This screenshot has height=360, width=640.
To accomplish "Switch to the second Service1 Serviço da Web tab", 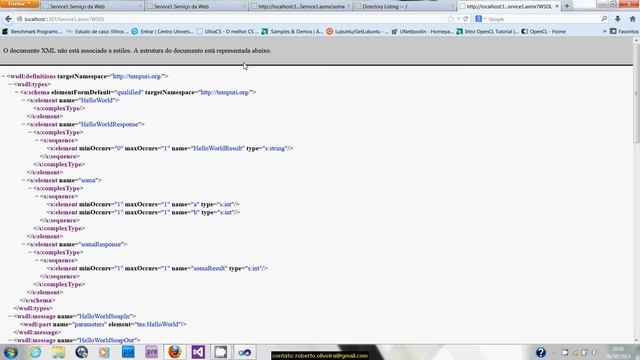I will [x=196, y=7].
